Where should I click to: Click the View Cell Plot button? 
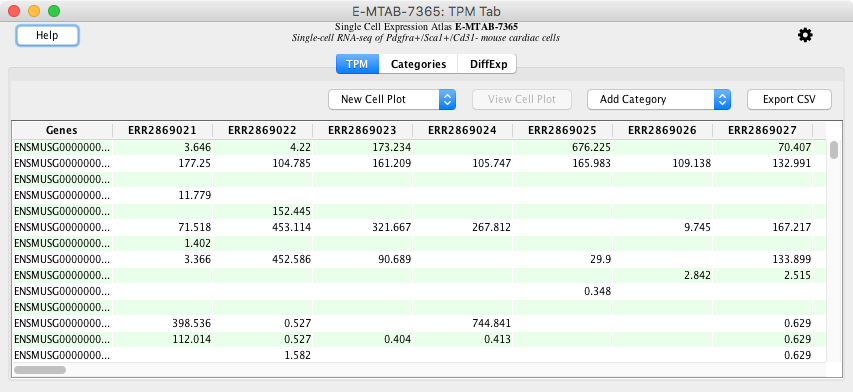pyautogui.click(x=522, y=99)
